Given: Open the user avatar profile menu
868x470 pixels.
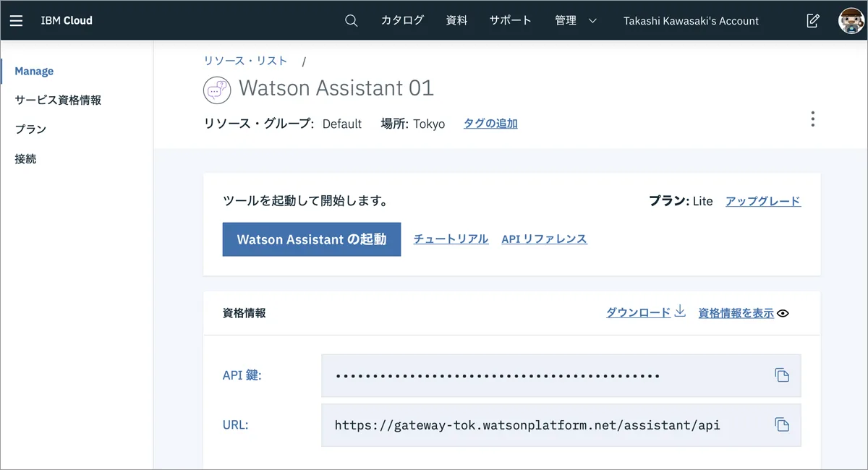Looking at the screenshot, I should 851,20.
